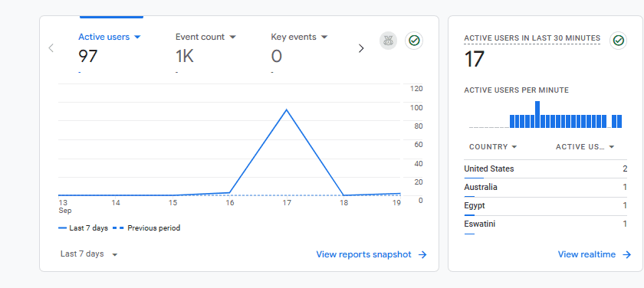Click the Previous period legend entry

point(146,228)
